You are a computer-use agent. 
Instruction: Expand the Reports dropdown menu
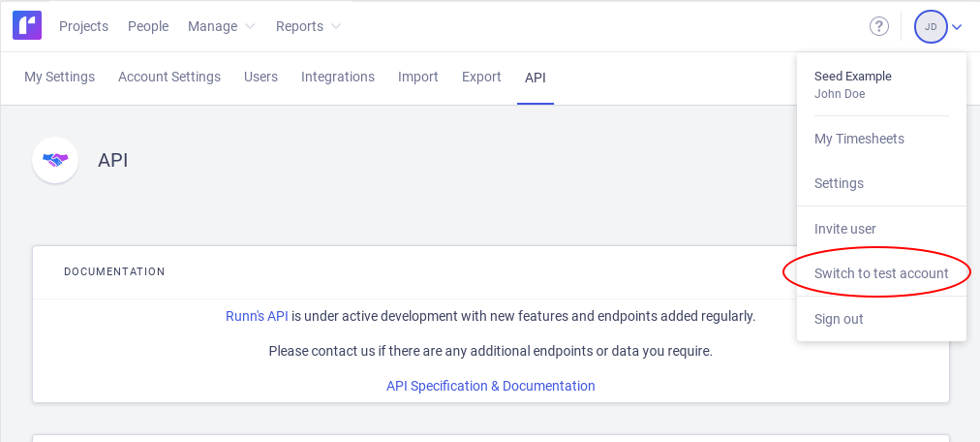pos(308,26)
